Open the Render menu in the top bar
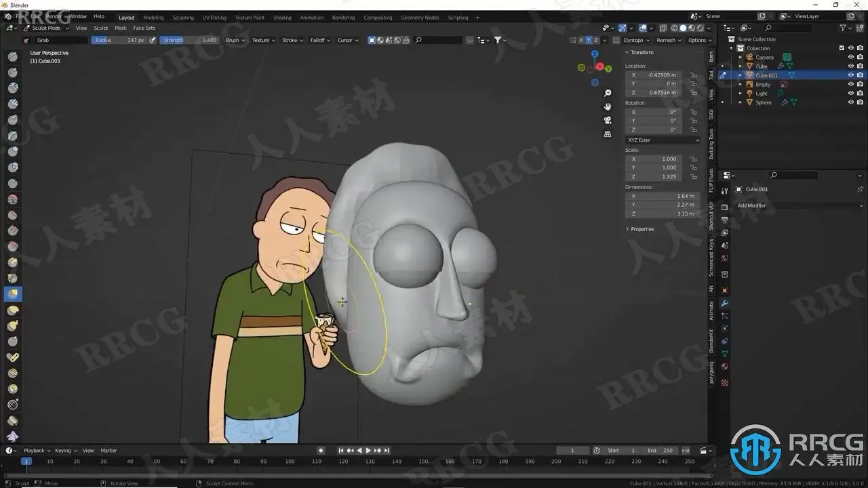 pyautogui.click(x=54, y=16)
